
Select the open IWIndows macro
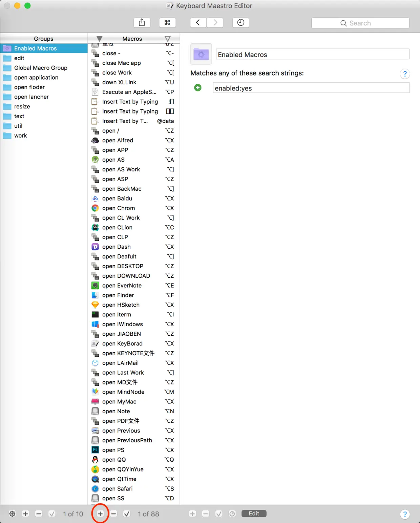(x=134, y=324)
